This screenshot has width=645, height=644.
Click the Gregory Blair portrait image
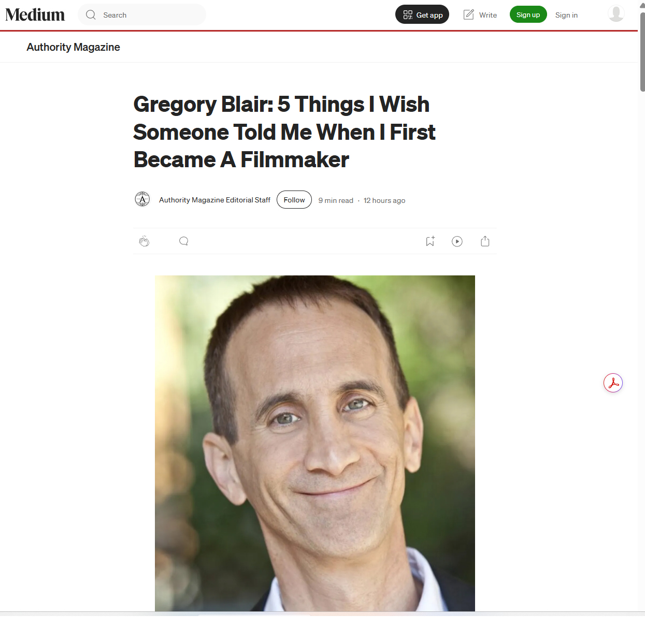(x=315, y=443)
